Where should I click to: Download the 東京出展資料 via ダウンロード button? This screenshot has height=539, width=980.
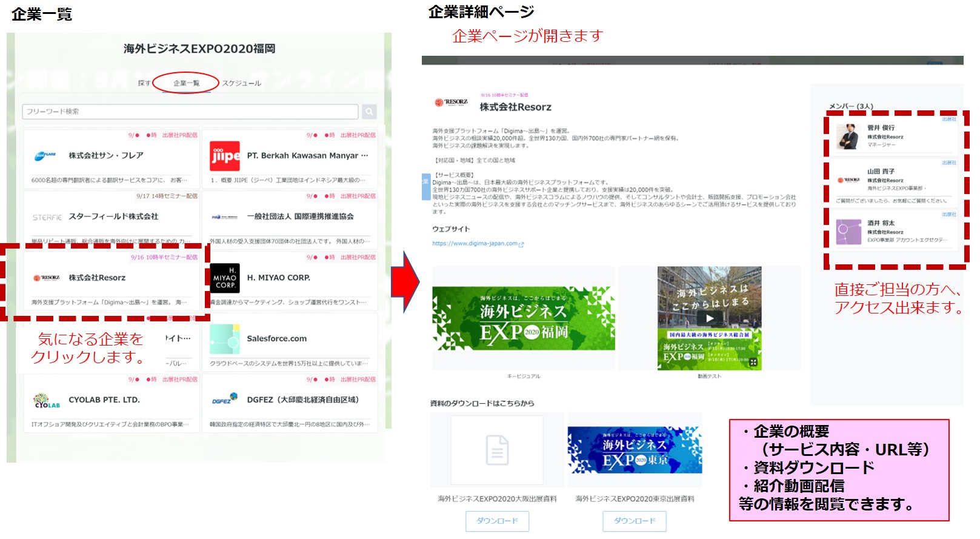634,521
